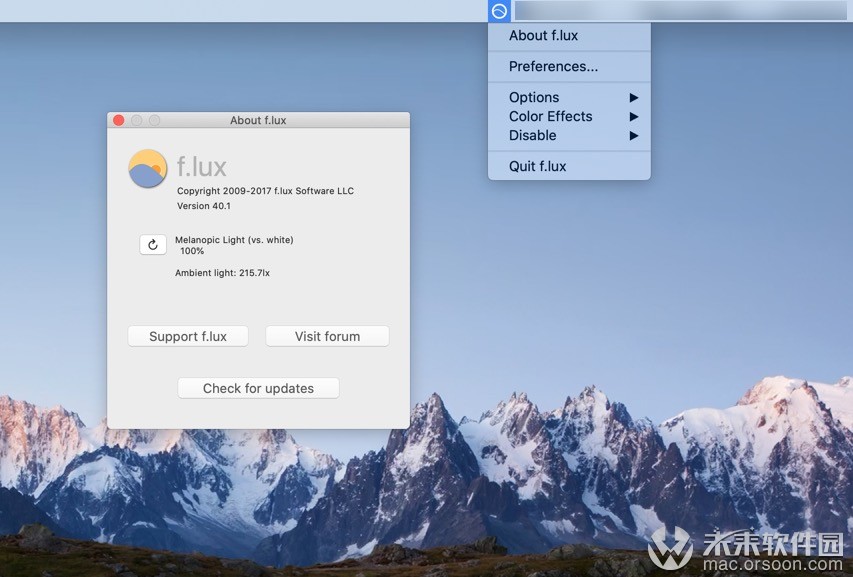Click Check for updates
This screenshot has width=853, height=577.
(x=257, y=388)
